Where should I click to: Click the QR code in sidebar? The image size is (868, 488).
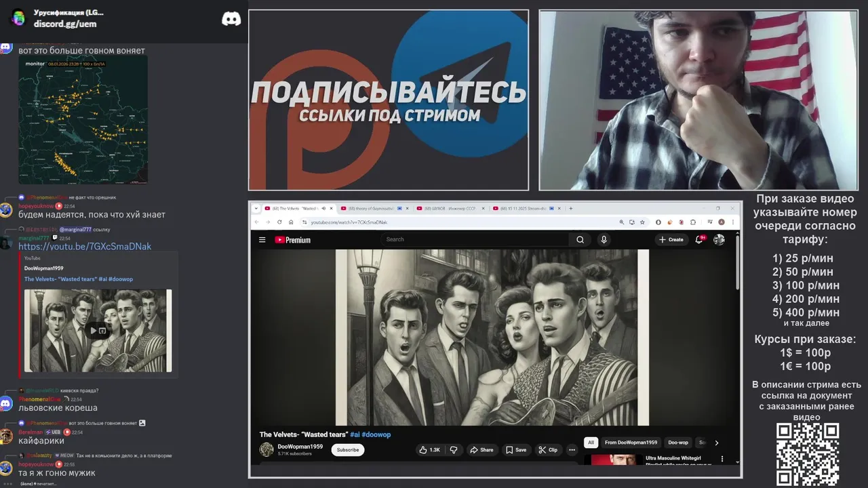tap(808, 454)
